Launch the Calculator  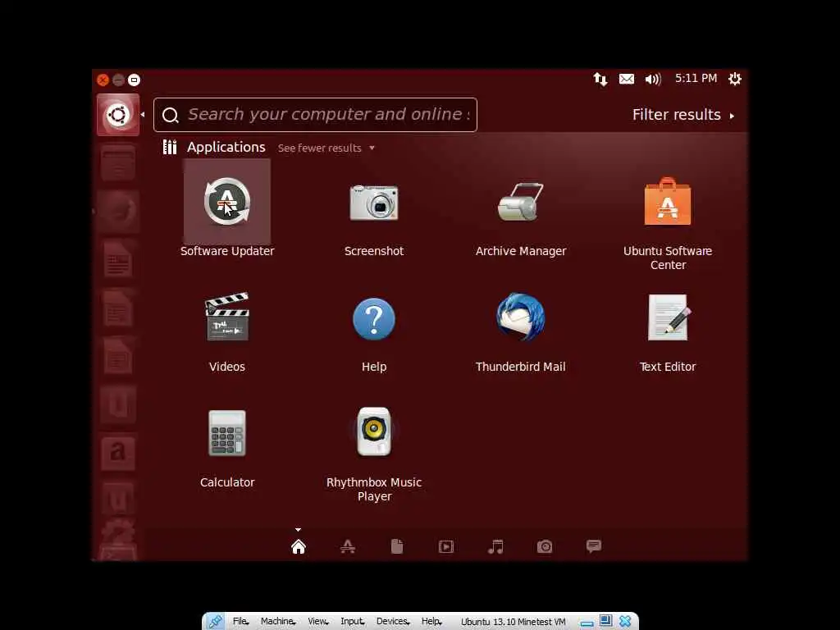pos(227,433)
